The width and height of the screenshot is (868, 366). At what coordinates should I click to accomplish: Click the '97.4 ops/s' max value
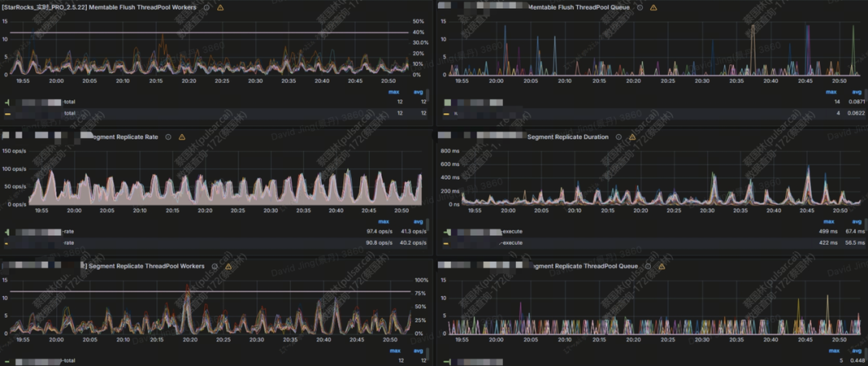click(380, 232)
